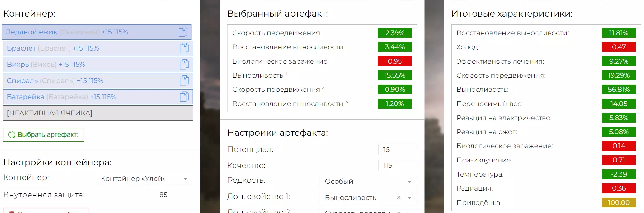Viewport: 644px width, 213px height.
Task: Click copy icon on Ледяной ежик row
Action: tap(183, 32)
